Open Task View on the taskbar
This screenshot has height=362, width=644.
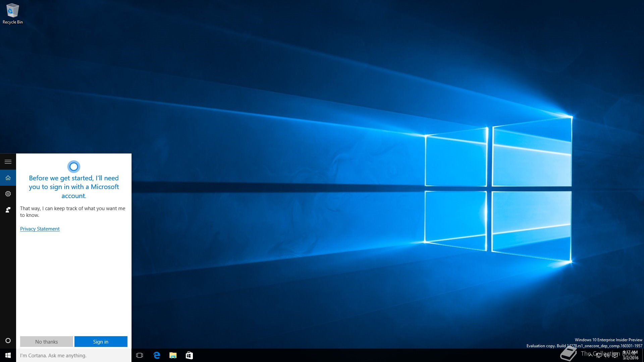point(140,355)
